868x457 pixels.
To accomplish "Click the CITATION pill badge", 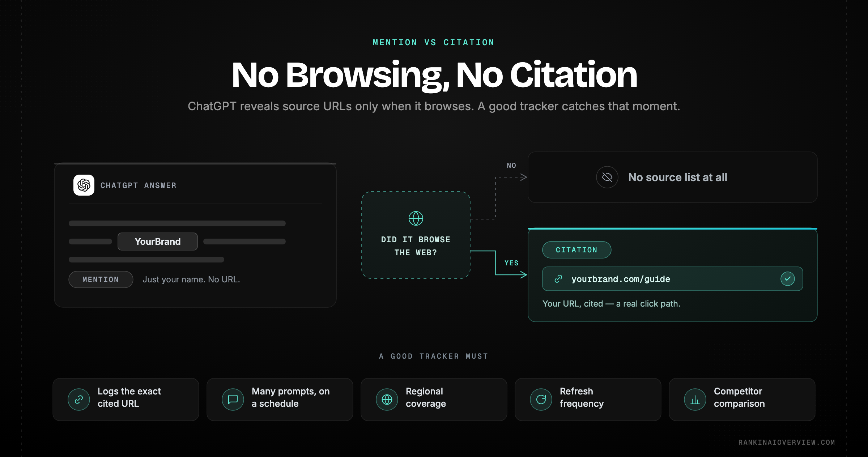I will click(x=577, y=250).
